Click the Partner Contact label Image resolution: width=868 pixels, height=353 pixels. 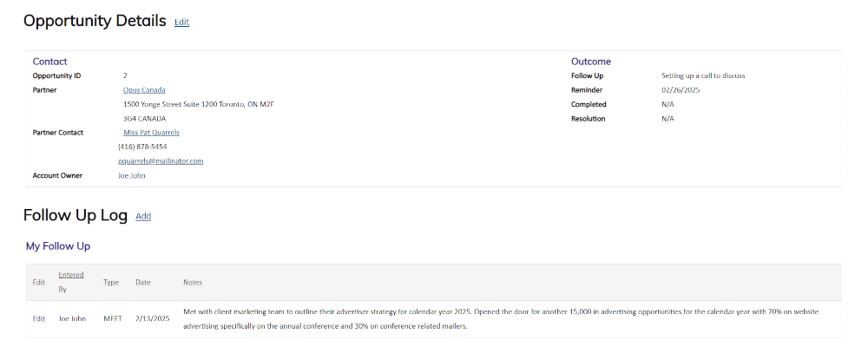pyautogui.click(x=58, y=132)
